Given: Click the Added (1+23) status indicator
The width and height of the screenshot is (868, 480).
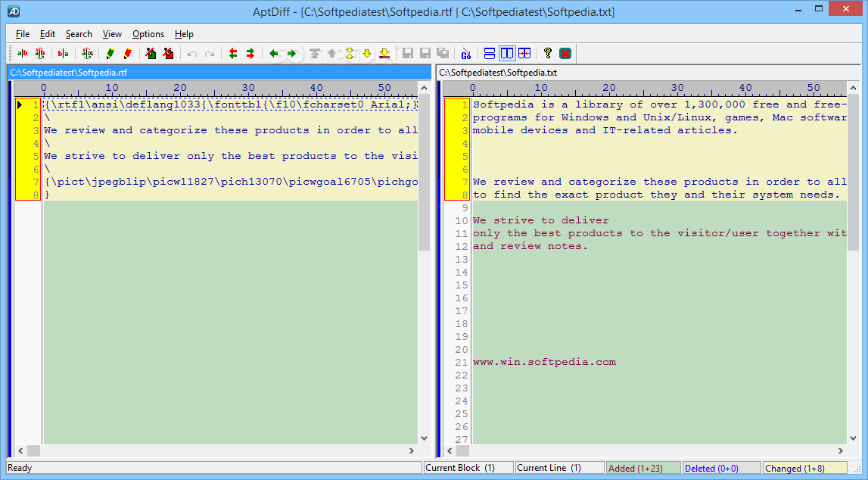Looking at the screenshot, I should pyautogui.click(x=642, y=469).
